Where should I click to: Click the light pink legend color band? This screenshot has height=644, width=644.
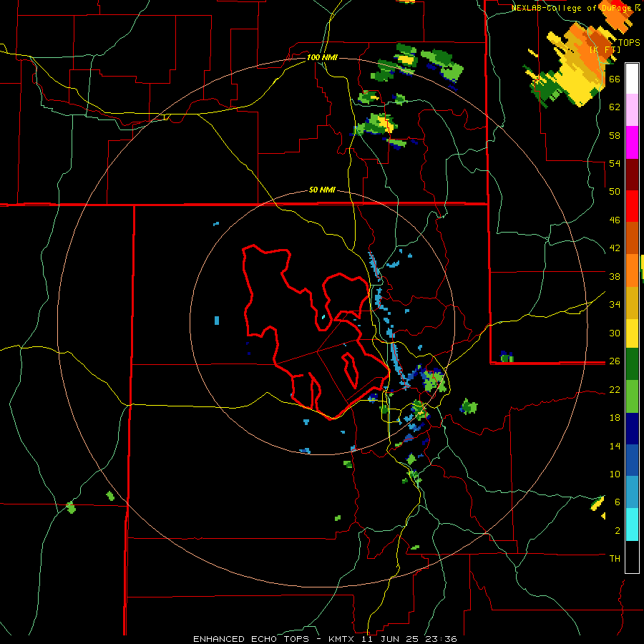pyautogui.click(x=632, y=109)
